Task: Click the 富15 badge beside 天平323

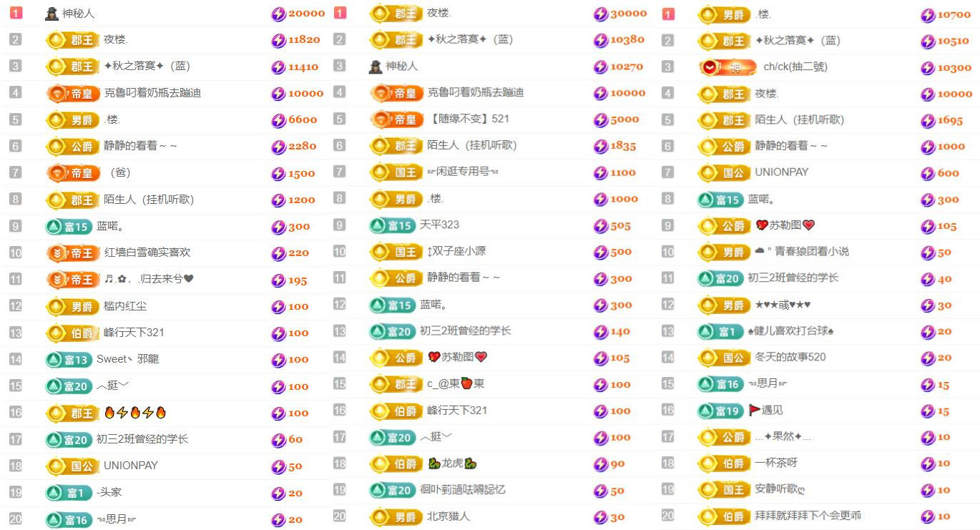Action: point(392,226)
